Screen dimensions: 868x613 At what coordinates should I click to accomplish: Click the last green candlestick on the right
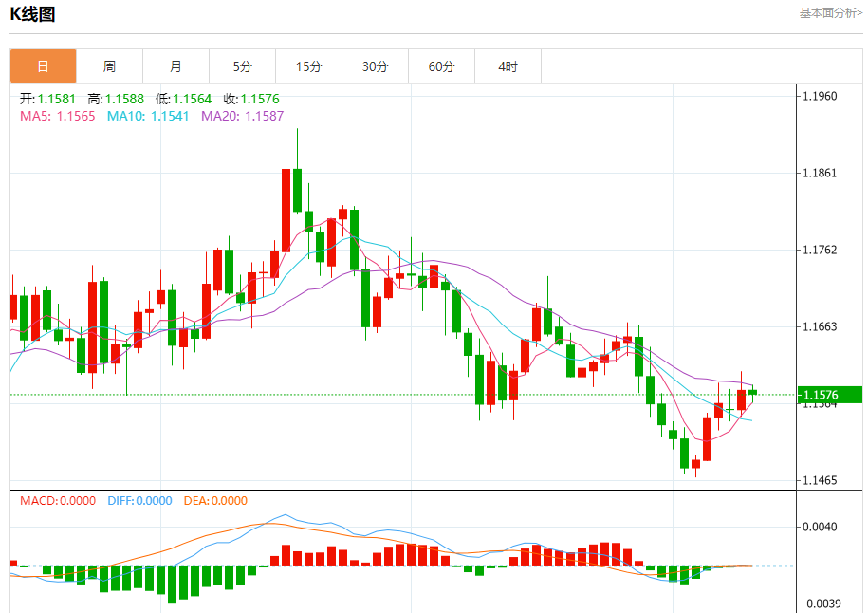coord(752,392)
